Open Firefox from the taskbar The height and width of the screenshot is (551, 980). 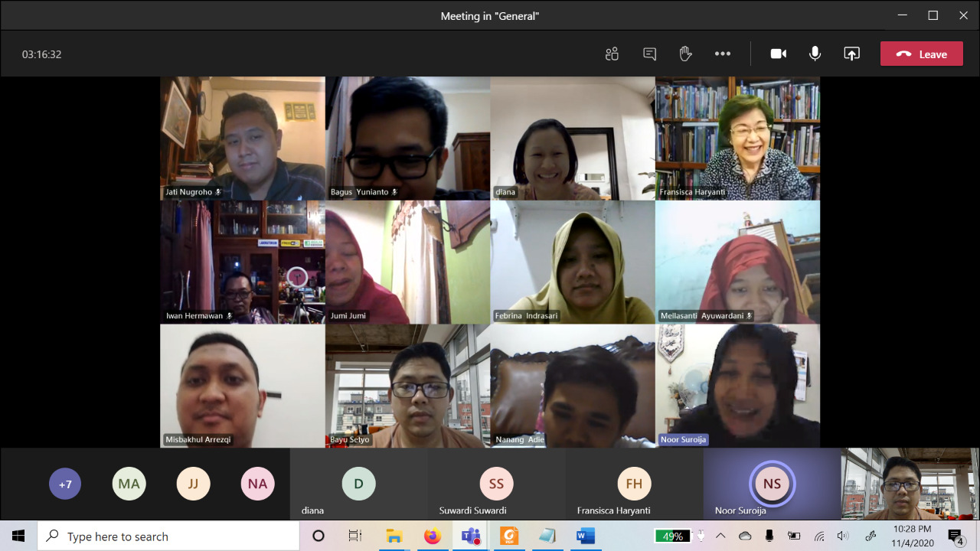point(433,536)
